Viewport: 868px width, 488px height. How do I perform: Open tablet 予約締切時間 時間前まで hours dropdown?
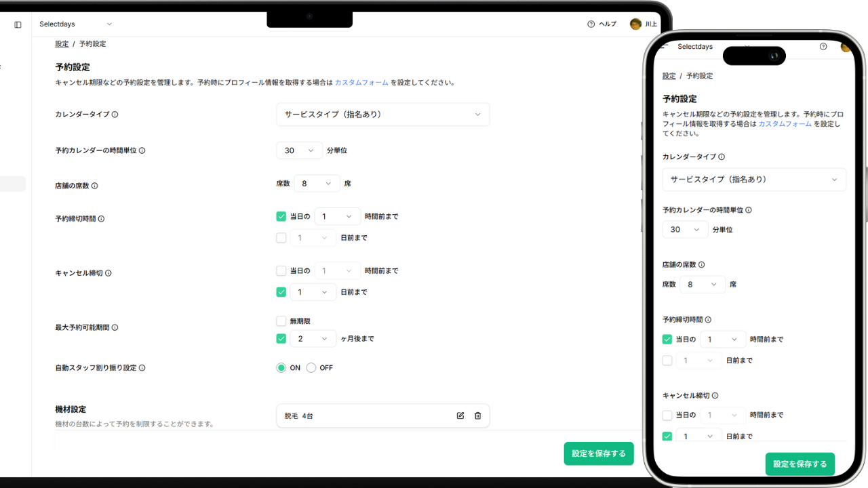point(338,216)
